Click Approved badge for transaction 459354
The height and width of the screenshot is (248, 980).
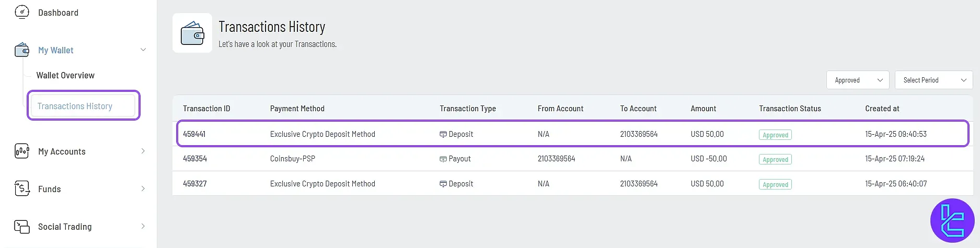(x=775, y=159)
